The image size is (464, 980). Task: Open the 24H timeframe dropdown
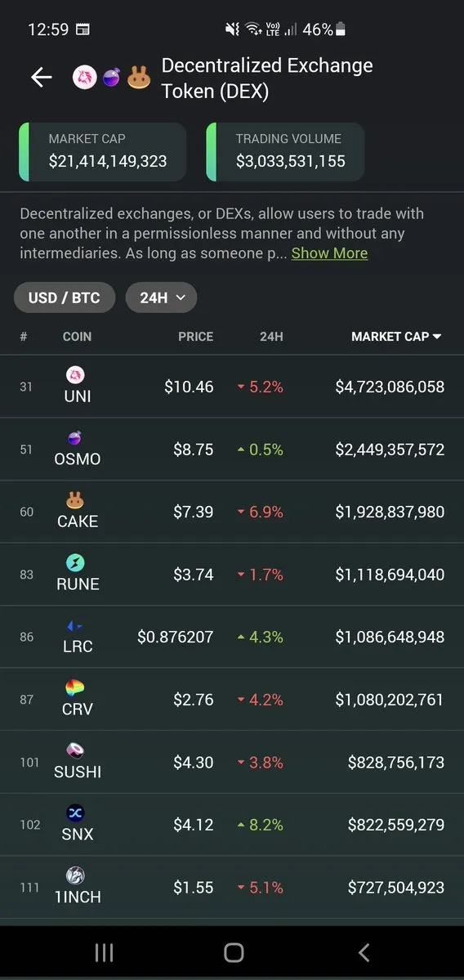pyautogui.click(x=161, y=298)
